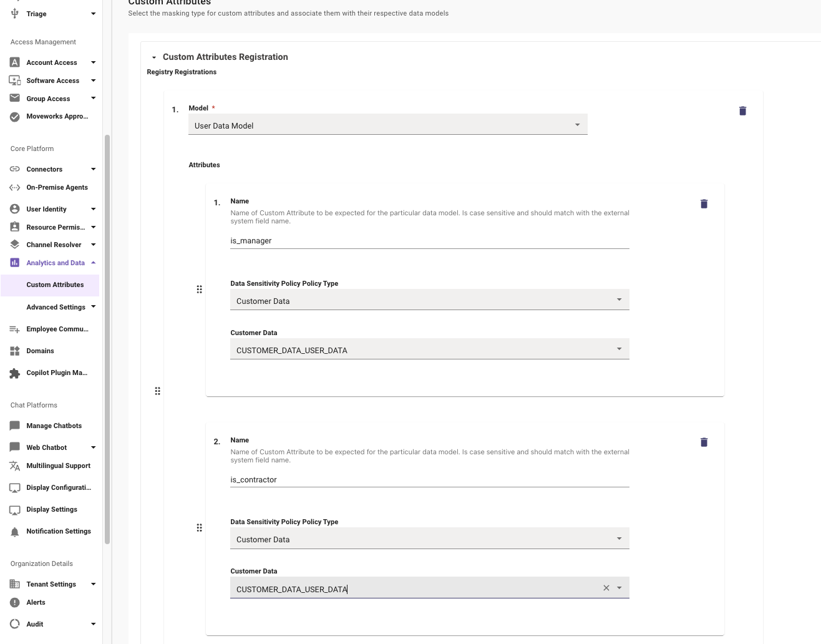Click the Resource Permissions icon
The width and height of the screenshot is (821, 644).
tap(15, 227)
